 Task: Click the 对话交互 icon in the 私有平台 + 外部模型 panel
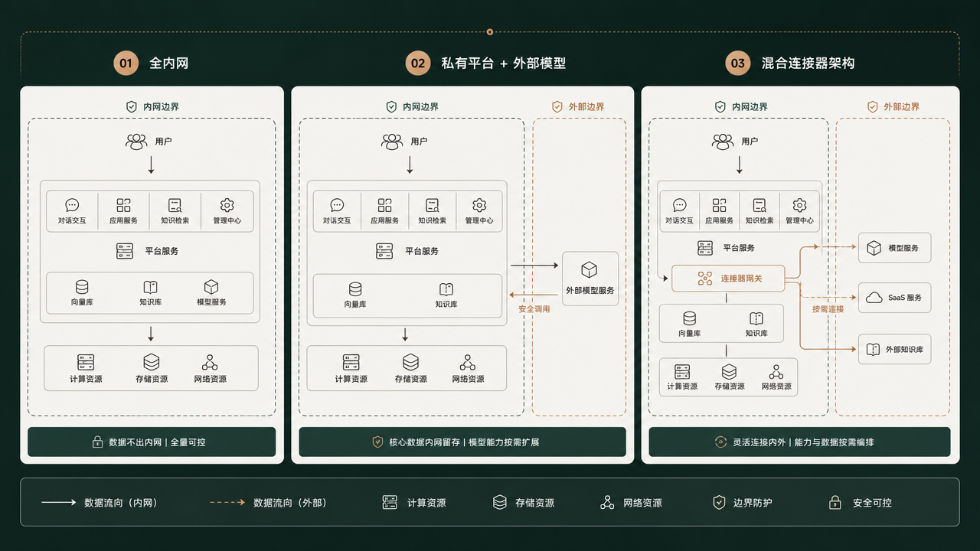pos(337,205)
